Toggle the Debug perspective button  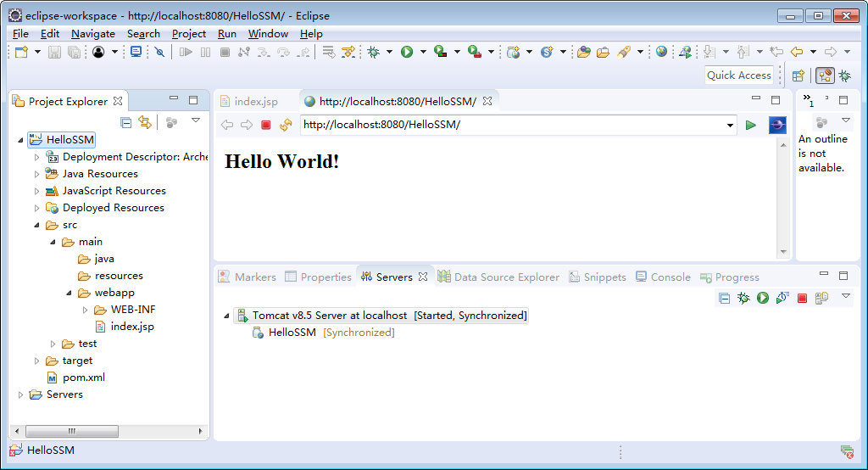point(845,76)
